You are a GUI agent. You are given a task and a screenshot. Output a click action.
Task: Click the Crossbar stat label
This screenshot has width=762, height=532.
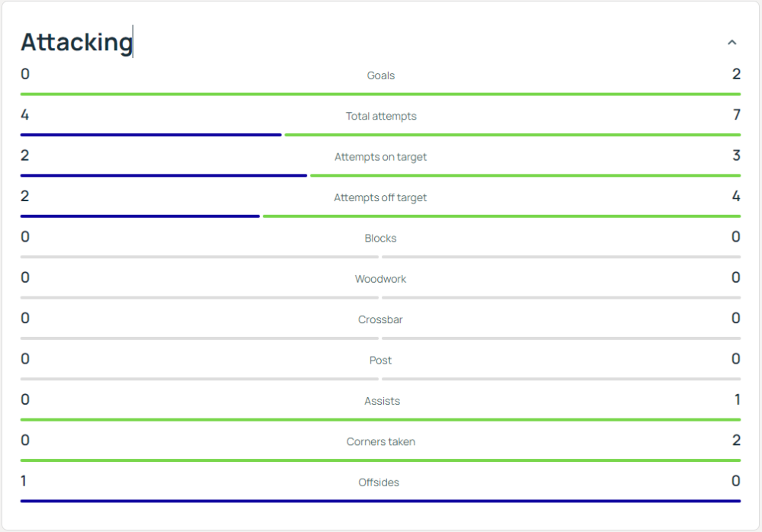coord(380,319)
